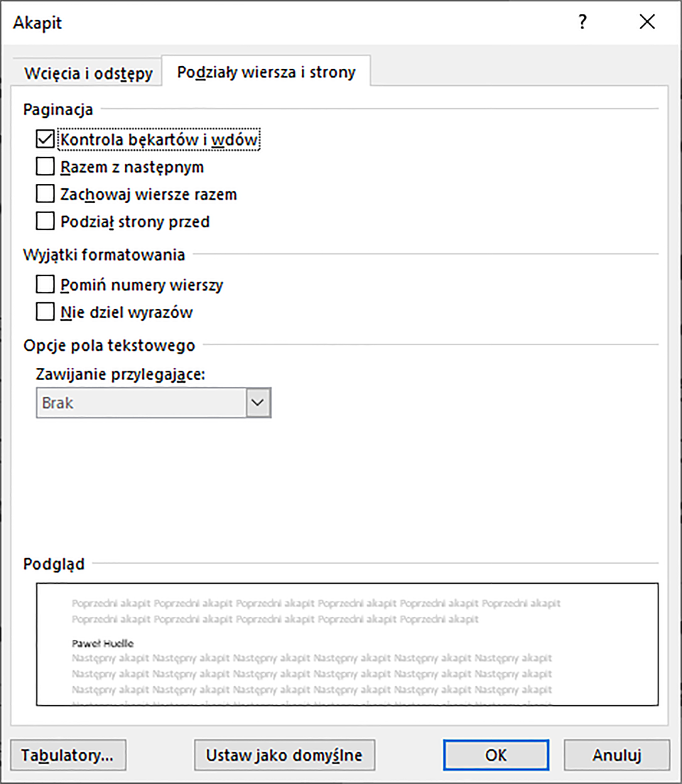This screenshot has height=784, width=682.
Task: Click the Zawijanie przylegające label
Action: (120, 375)
